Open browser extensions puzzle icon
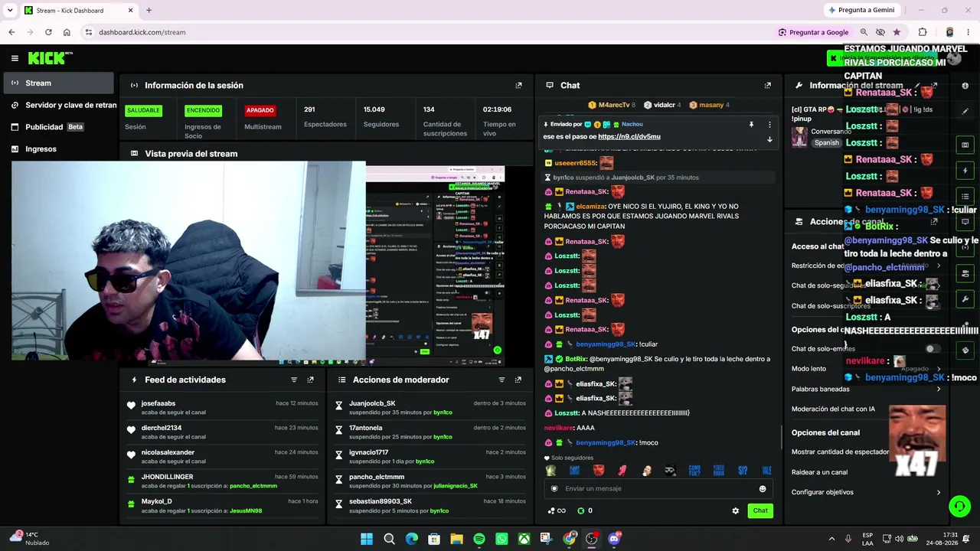The image size is (980, 551). (923, 32)
